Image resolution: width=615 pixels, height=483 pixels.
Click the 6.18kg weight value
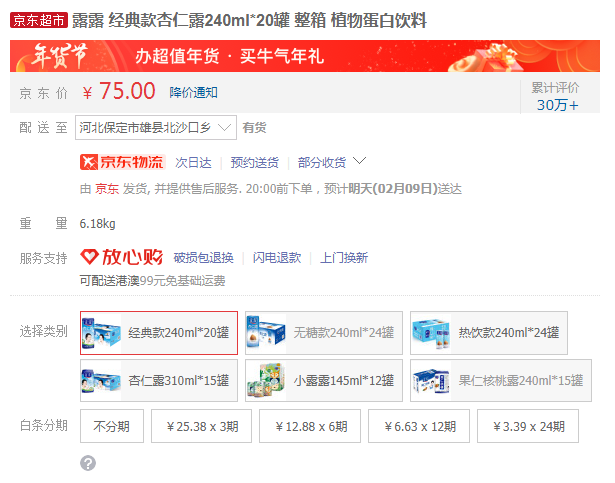point(98,224)
